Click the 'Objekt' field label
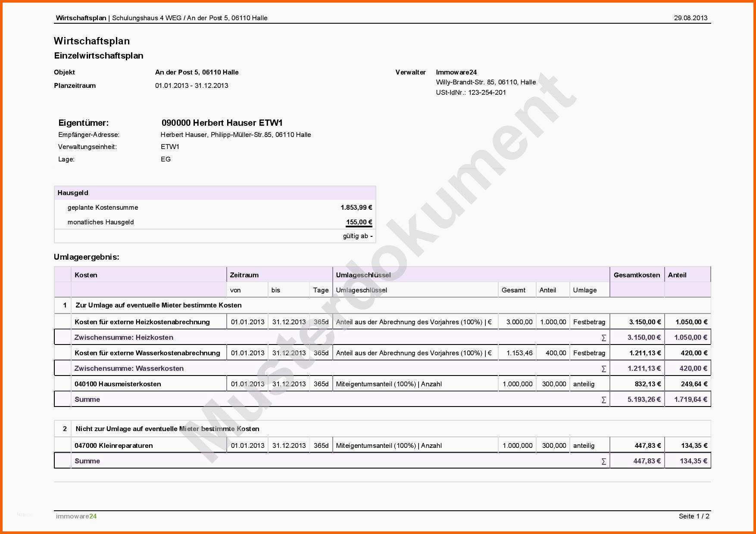 [x=64, y=72]
